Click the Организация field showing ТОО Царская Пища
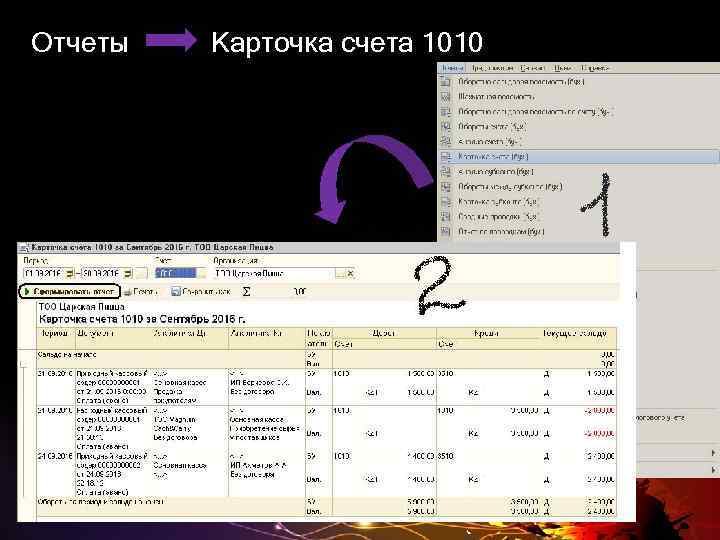The width and height of the screenshot is (720, 540). (x=274, y=274)
